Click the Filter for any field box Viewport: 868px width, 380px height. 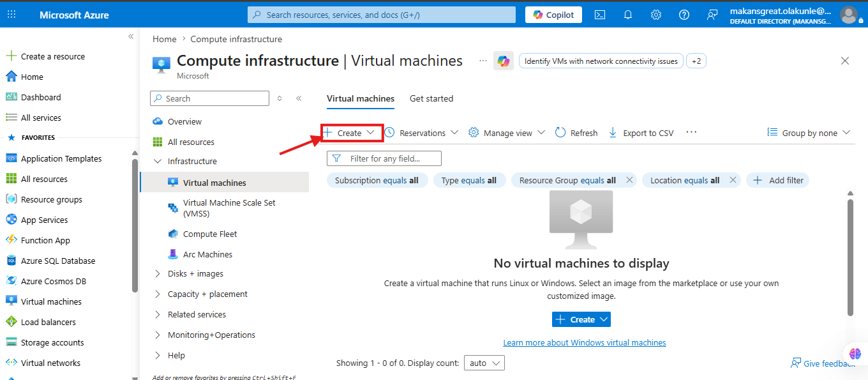pos(384,158)
